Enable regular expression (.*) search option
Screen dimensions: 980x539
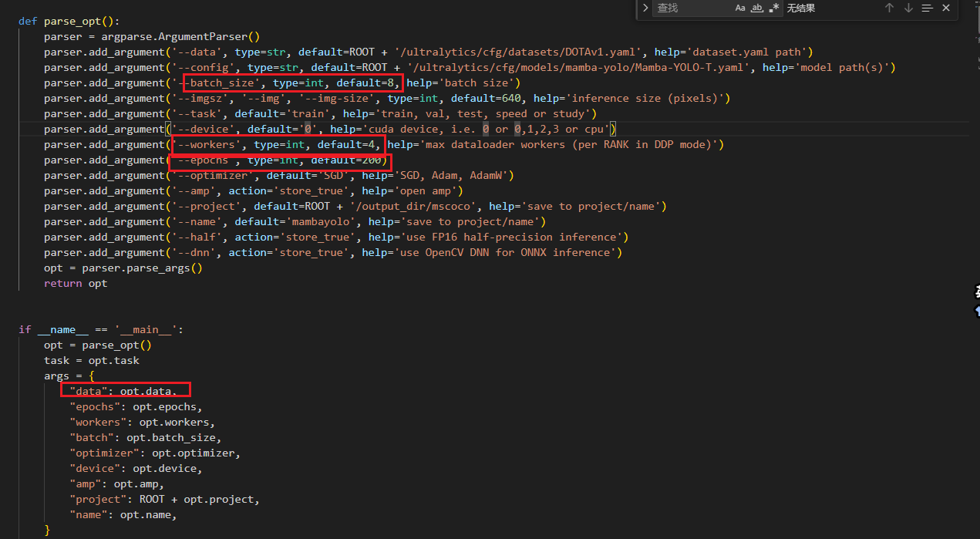click(774, 8)
